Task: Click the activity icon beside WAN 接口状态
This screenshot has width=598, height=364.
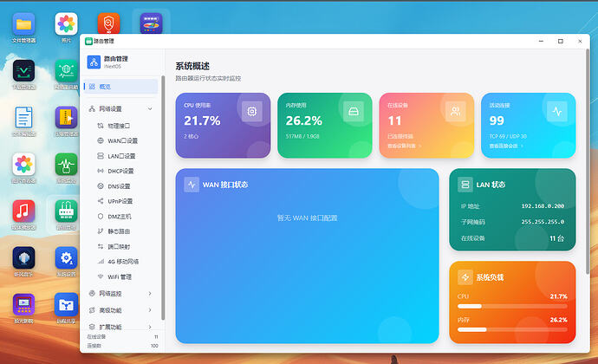Action: pos(192,185)
